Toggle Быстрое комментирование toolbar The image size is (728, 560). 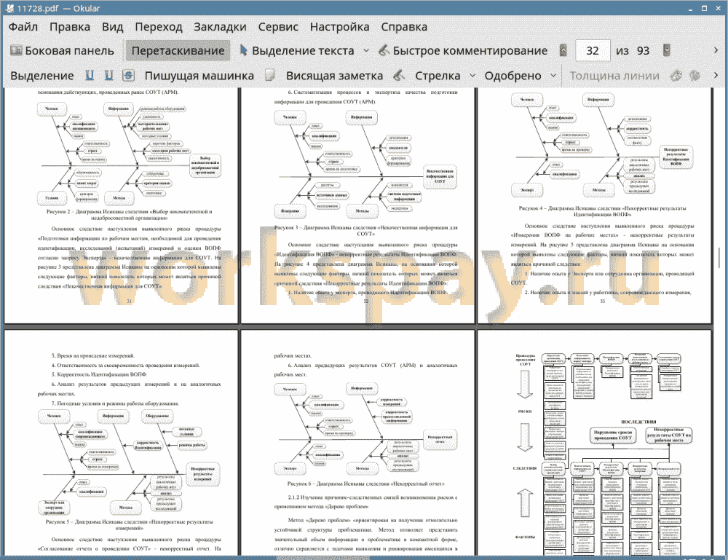463,51
